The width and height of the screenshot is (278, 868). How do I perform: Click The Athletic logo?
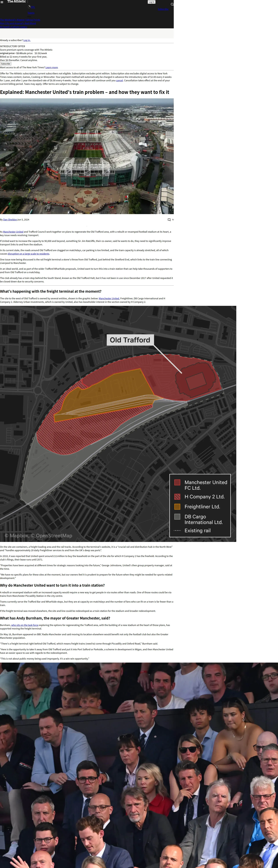17,1
